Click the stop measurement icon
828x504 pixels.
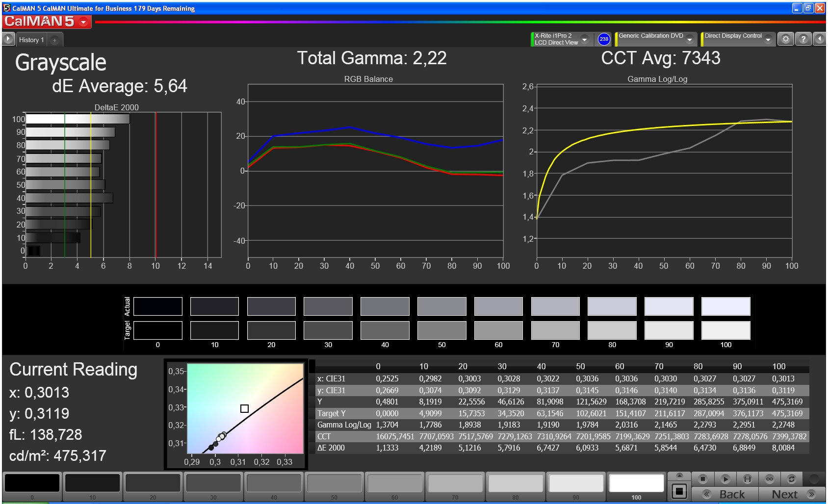coord(703,479)
